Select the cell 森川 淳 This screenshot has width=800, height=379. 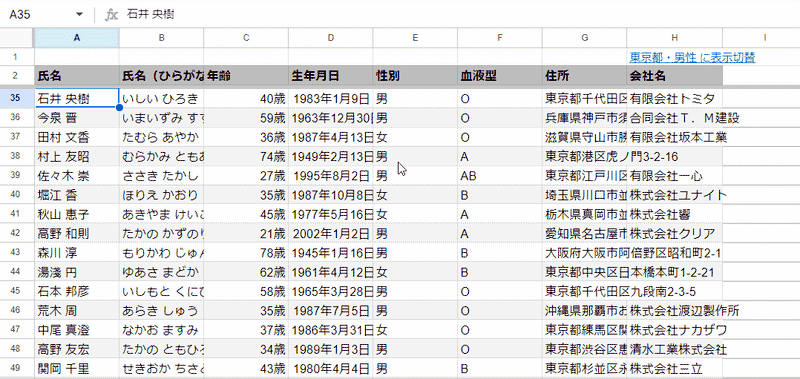click(77, 253)
